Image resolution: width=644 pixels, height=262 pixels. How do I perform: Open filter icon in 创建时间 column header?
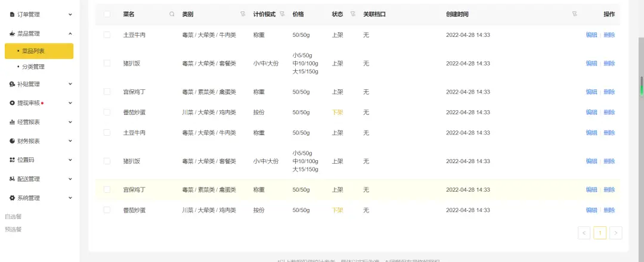tap(575, 14)
